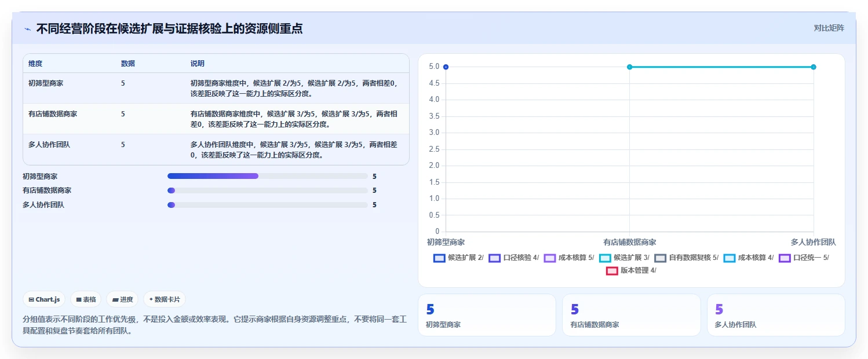Select the 有店铺数据商家 cell in the table
The width and height of the screenshot is (868, 359).
click(53, 114)
